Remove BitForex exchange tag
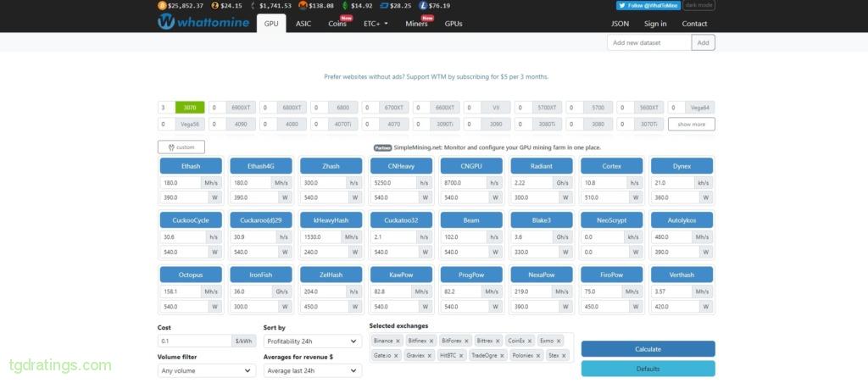Screen dimensions: 868x383 coord(467,341)
